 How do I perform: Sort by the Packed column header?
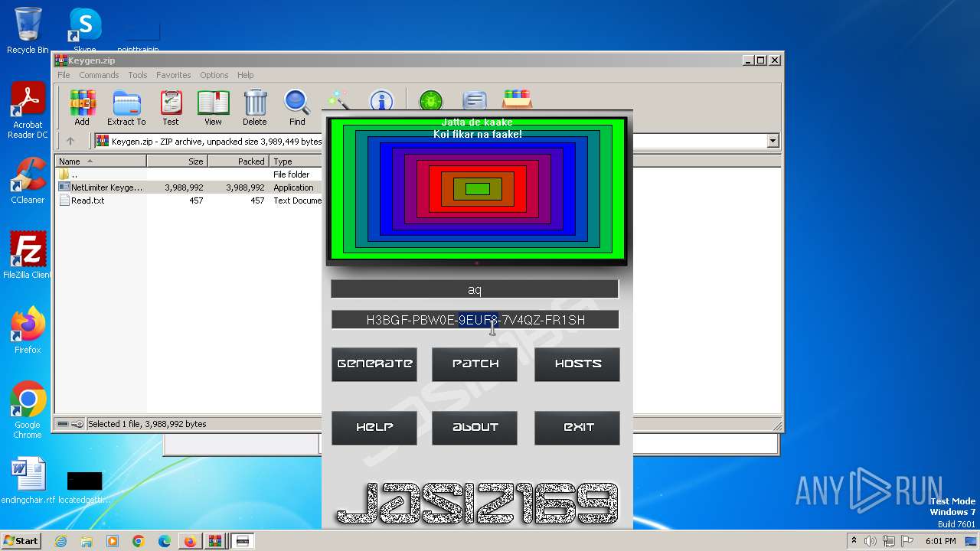tap(238, 161)
